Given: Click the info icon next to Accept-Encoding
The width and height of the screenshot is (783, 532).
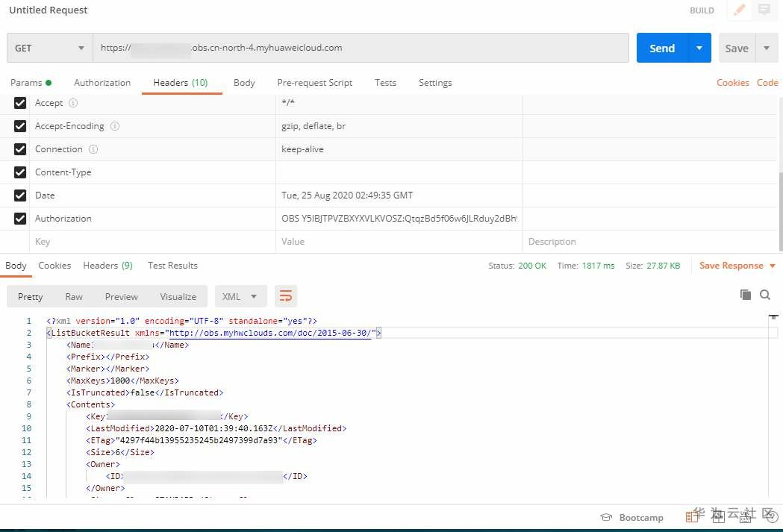Looking at the screenshot, I should pos(115,126).
